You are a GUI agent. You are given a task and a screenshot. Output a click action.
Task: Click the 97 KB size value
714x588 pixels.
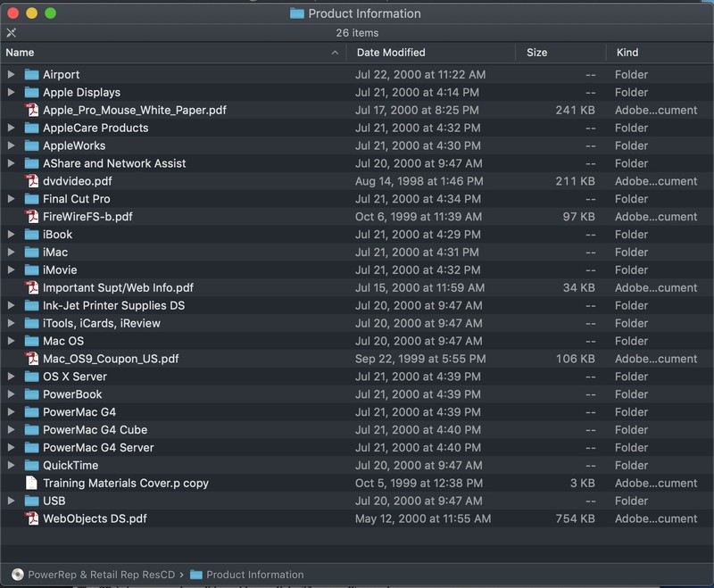click(578, 216)
